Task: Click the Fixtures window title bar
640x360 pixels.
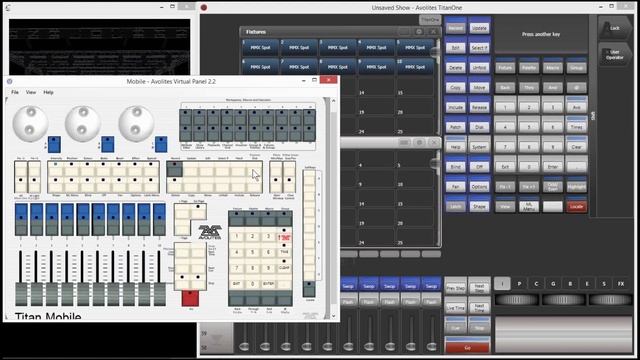Action: pos(340,31)
